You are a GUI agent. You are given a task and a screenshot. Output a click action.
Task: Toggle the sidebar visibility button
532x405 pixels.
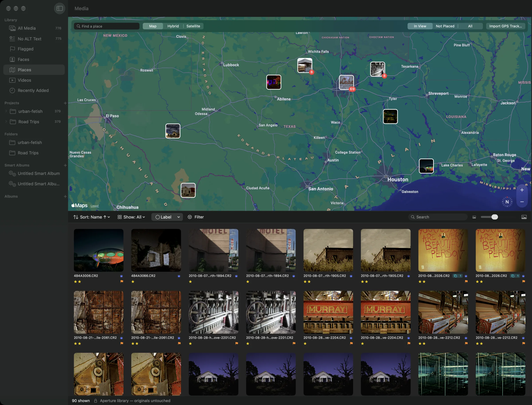pyautogui.click(x=59, y=8)
